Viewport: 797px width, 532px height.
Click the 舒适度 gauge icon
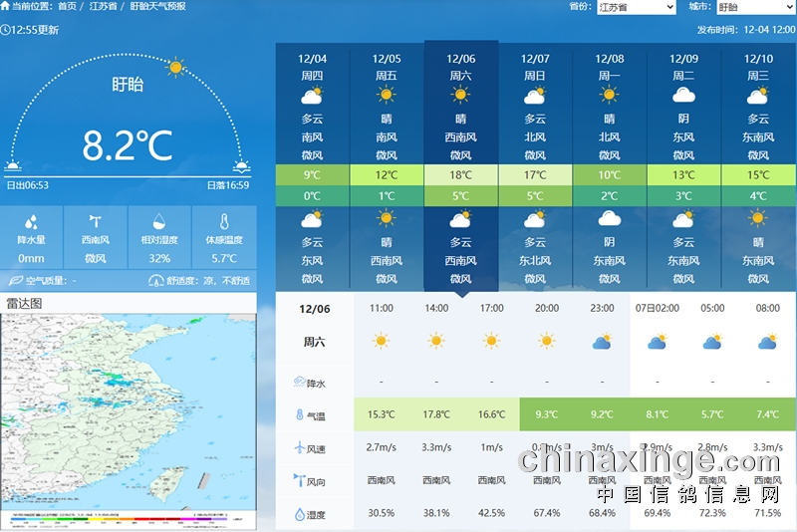155,281
